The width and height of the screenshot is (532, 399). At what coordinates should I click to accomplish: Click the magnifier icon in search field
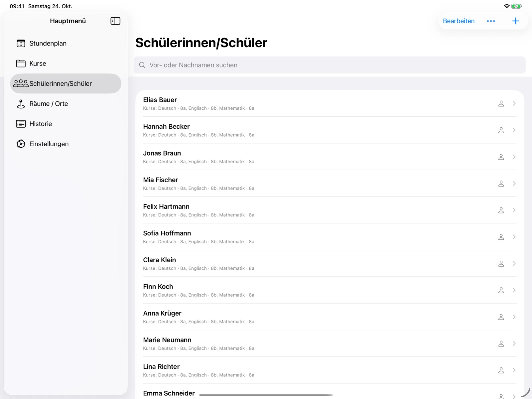142,65
